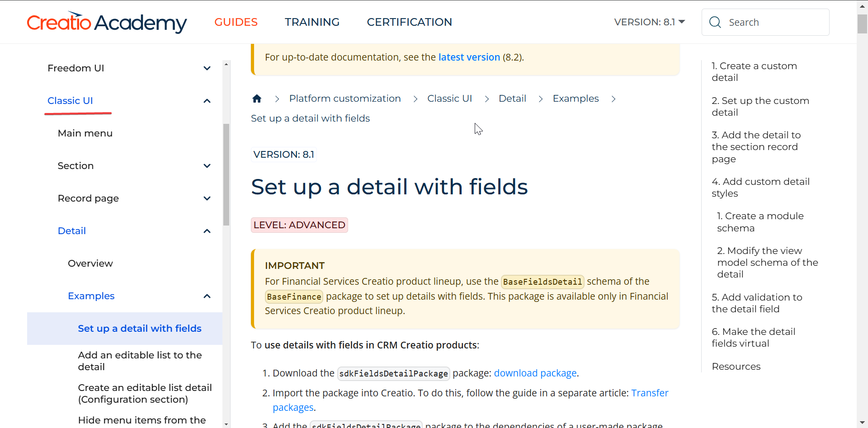Viewport: 868px width, 428px height.
Task: Select Main menu in sidebar
Action: [x=85, y=133]
